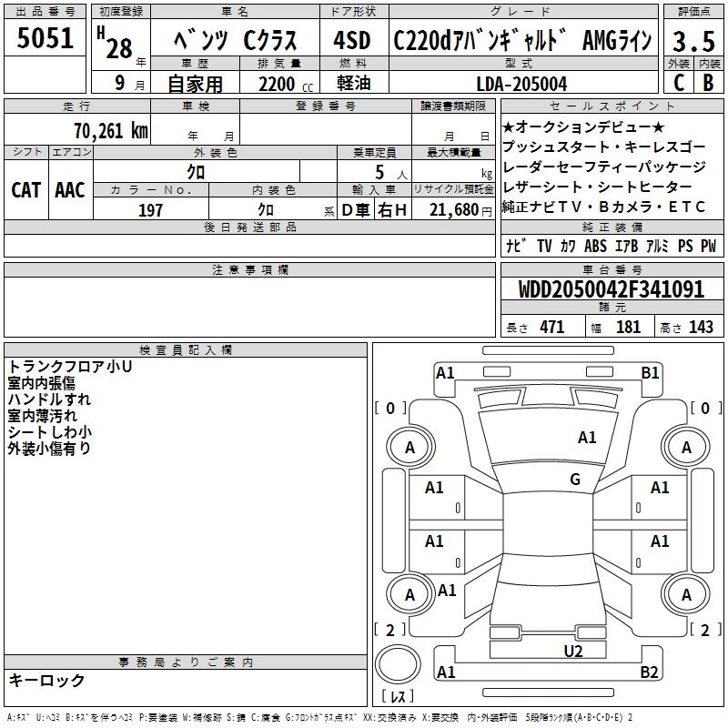Select the PS equipment entry
Viewport: 728px width, 728px height.
click(685, 246)
